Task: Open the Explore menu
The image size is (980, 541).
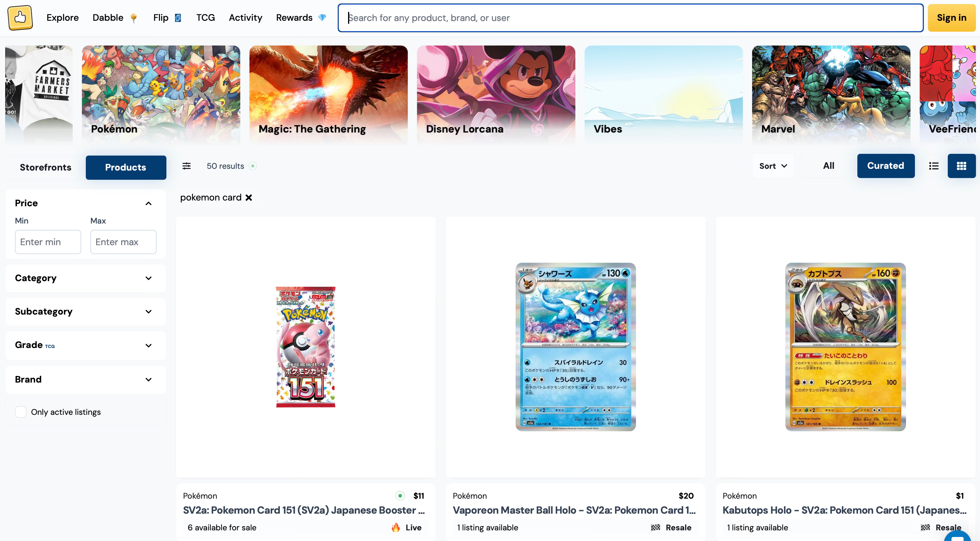Action: click(x=62, y=18)
